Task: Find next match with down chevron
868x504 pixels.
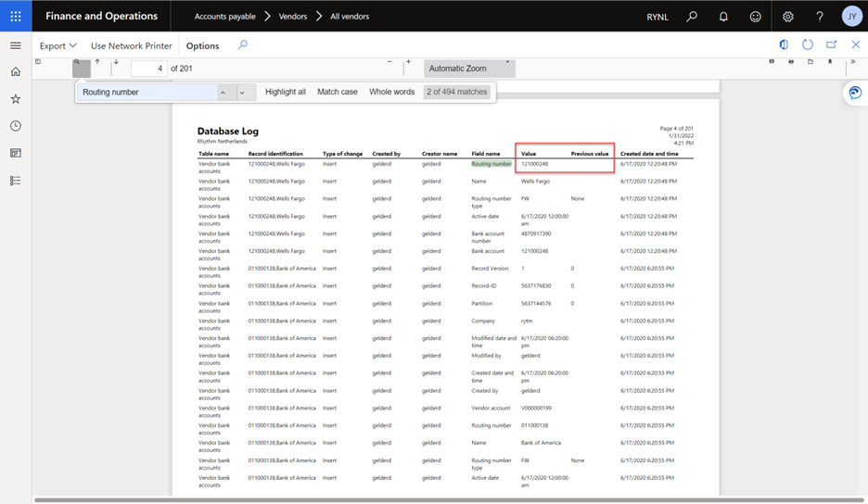Action: pyautogui.click(x=242, y=93)
